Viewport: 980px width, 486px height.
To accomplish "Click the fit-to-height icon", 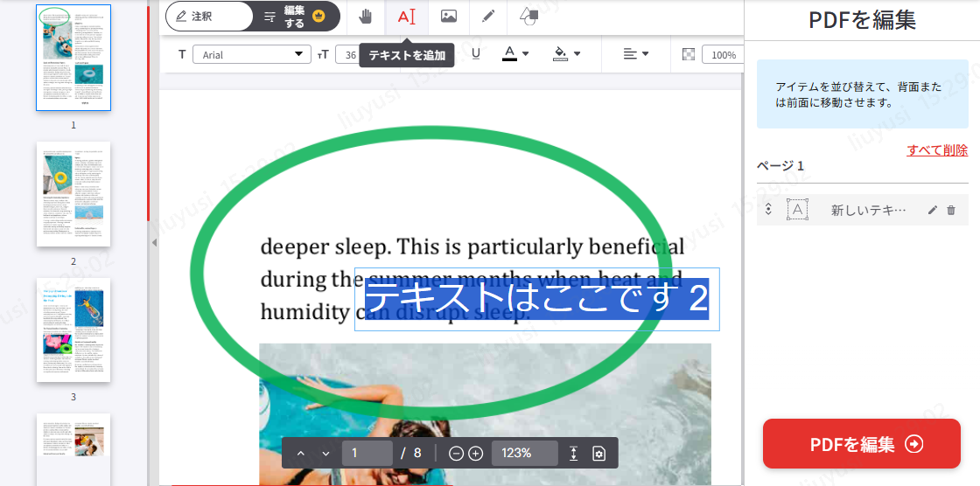I will click(x=574, y=454).
